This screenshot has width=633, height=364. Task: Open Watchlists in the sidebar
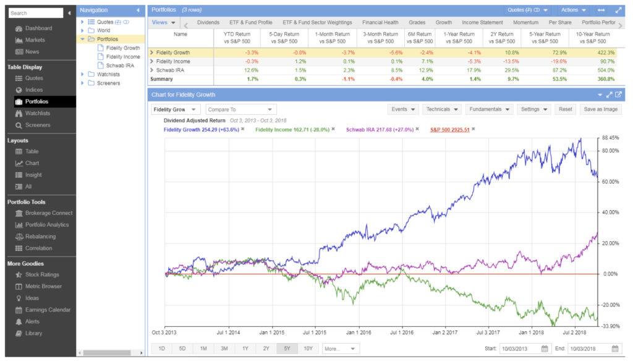click(33, 113)
